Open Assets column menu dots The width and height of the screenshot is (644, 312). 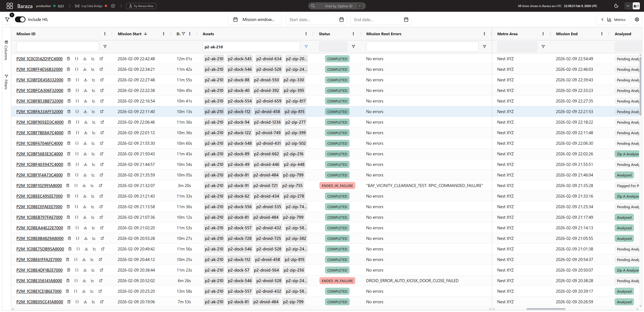(x=306, y=34)
